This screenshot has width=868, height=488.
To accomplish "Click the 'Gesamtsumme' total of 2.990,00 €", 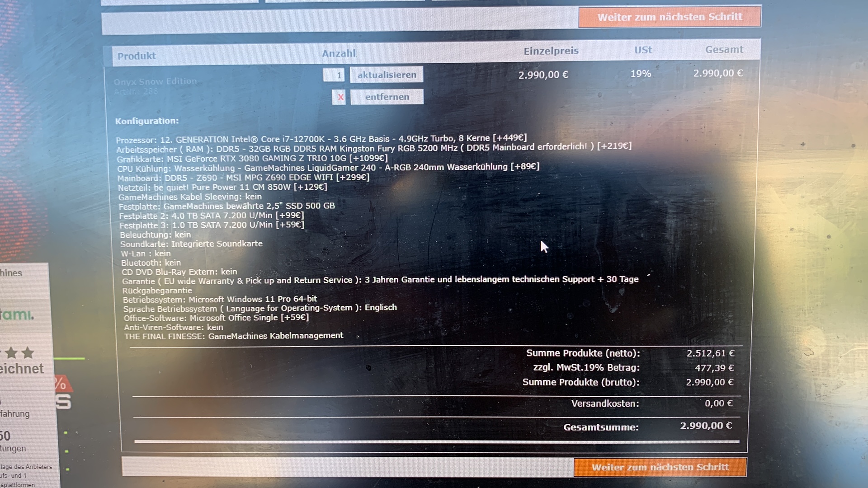I will click(x=706, y=426).
